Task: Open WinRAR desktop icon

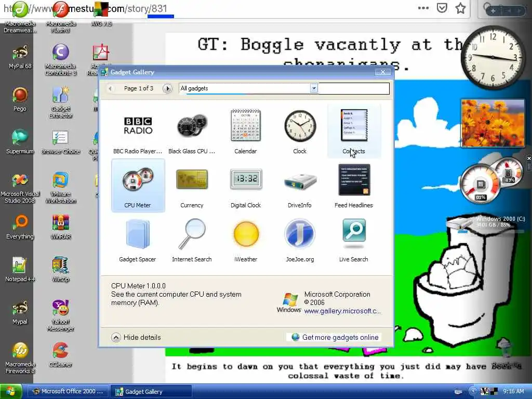Action: point(61,227)
